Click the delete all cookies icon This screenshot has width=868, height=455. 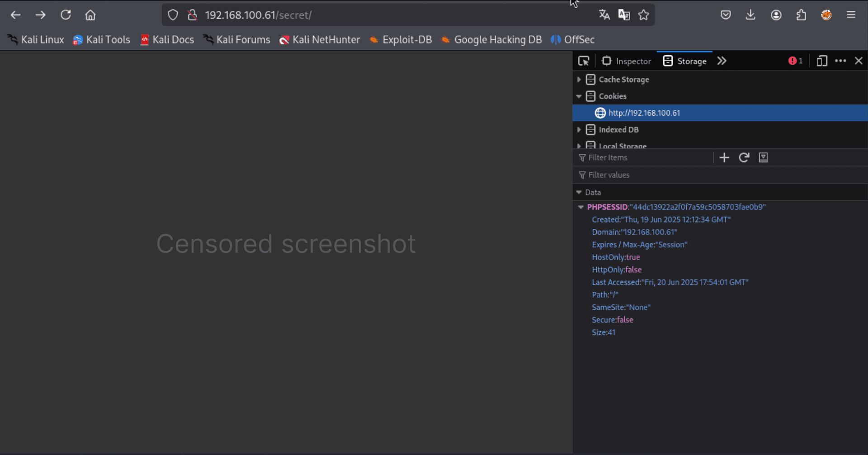763,157
